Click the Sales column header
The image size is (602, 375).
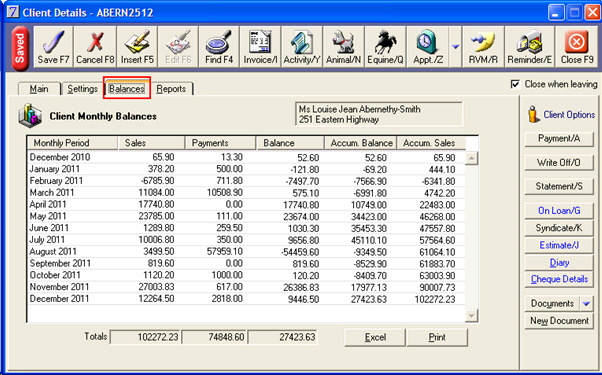[x=151, y=143]
